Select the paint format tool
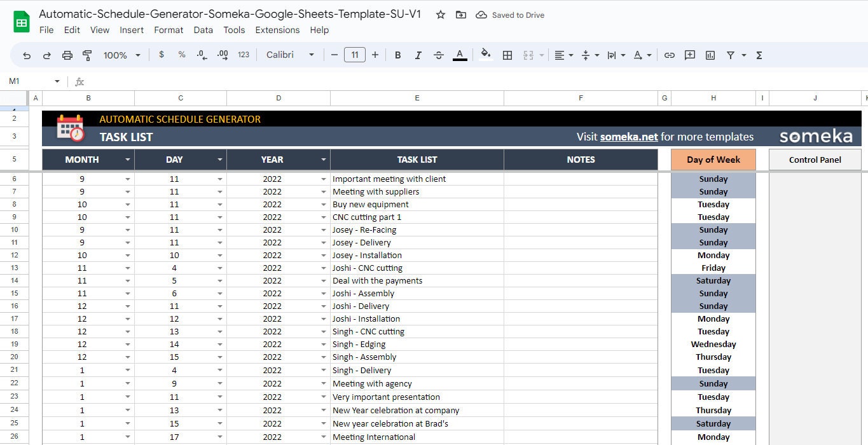Image resolution: width=868 pixels, height=445 pixels. coord(86,55)
